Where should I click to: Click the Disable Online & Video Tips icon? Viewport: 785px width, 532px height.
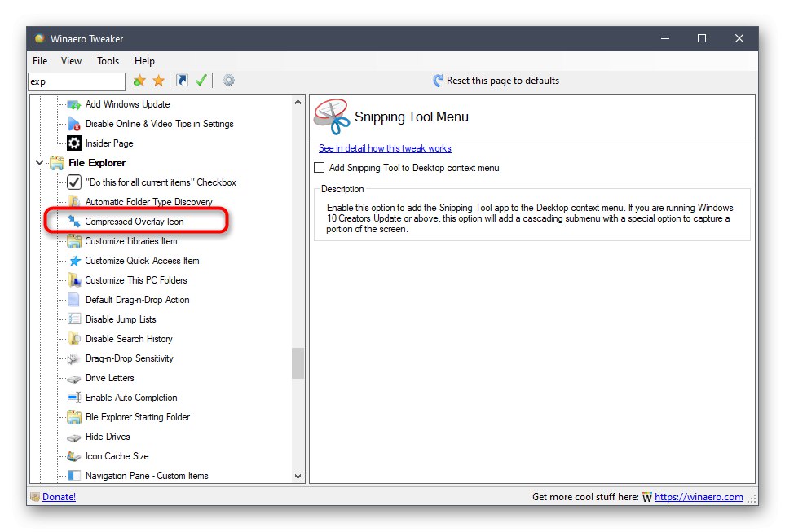tap(74, 124)
